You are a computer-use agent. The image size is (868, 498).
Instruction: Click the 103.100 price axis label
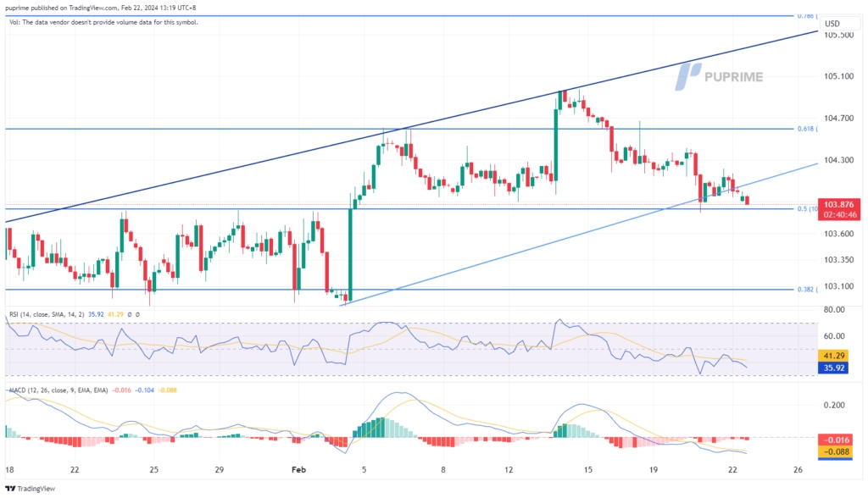(838, 286)
